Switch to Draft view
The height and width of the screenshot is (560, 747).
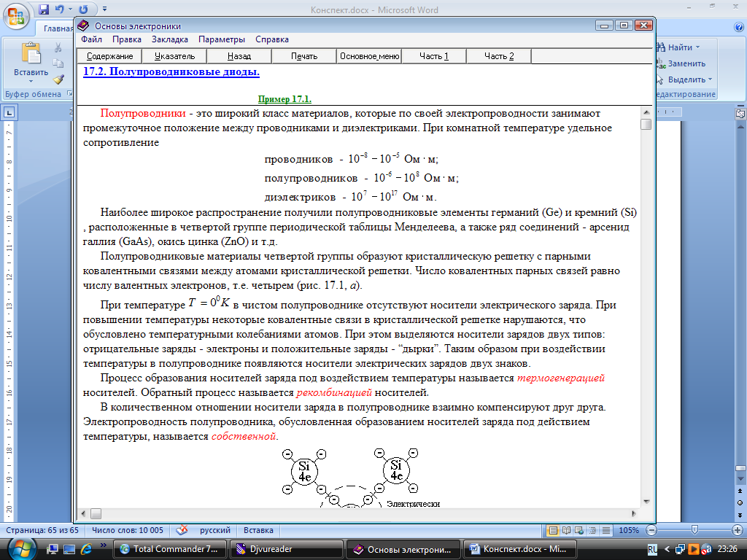(606, 530)
